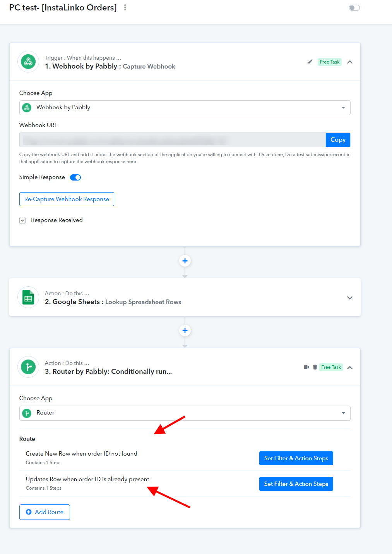Set filter for Create New Row route
The width and height of the screenshot is (392, 554).
[x=296, y=458]
